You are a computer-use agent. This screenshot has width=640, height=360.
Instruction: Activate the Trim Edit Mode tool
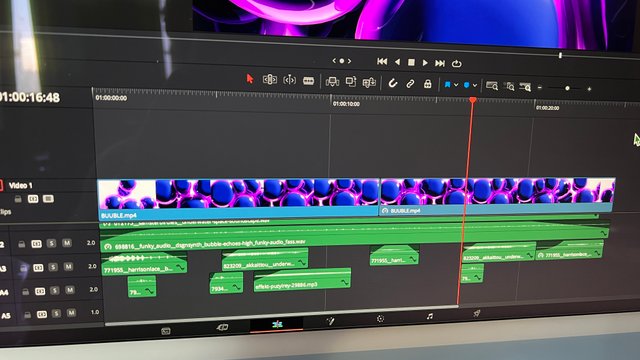(270, 79)
